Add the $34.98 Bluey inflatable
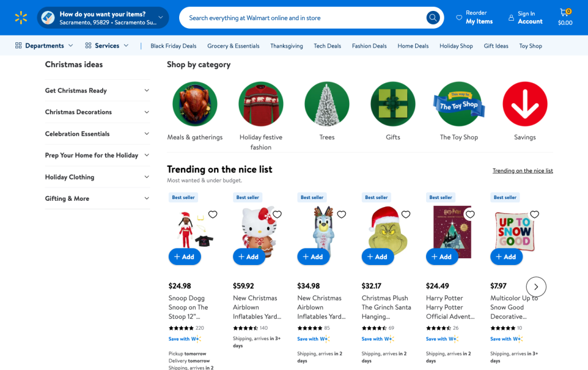The image size is (588, 370). point(313,256)
